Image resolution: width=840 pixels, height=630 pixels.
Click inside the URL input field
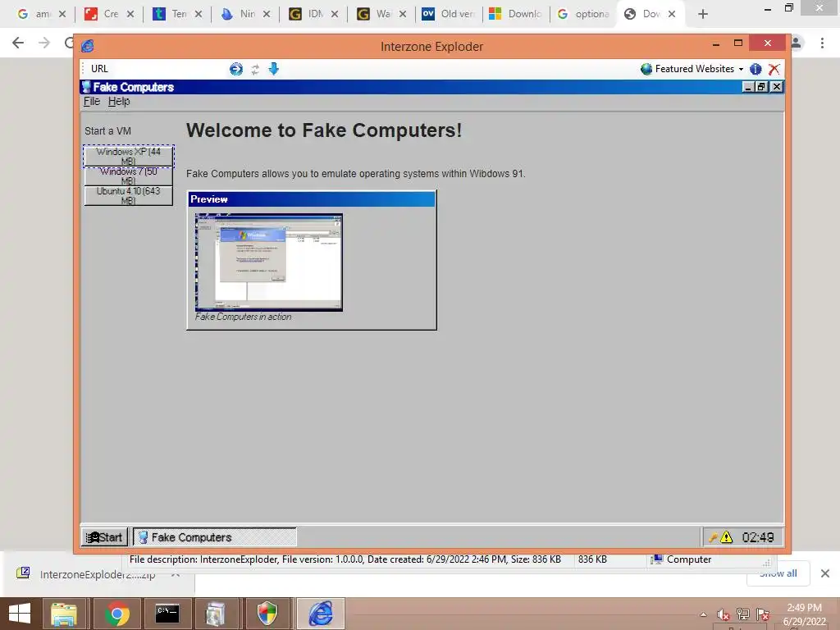[x=169, y=69]
